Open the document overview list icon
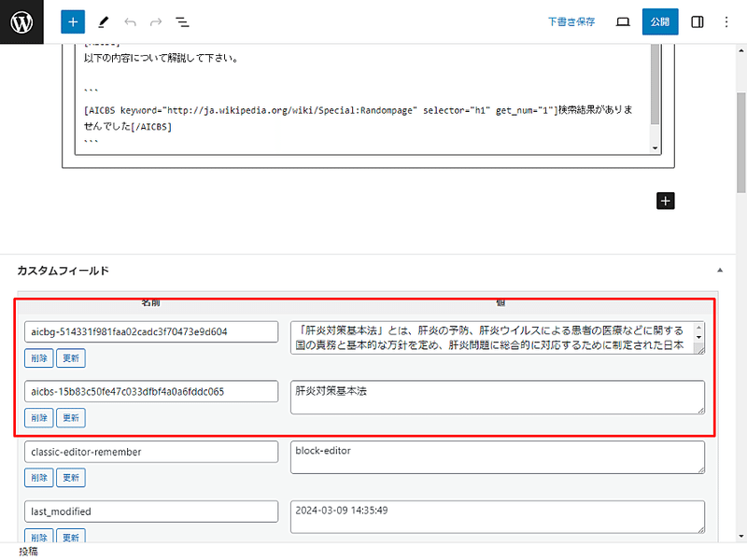This screenshot has height=560, width=747. pyautogui.click(x=182, y=21)
